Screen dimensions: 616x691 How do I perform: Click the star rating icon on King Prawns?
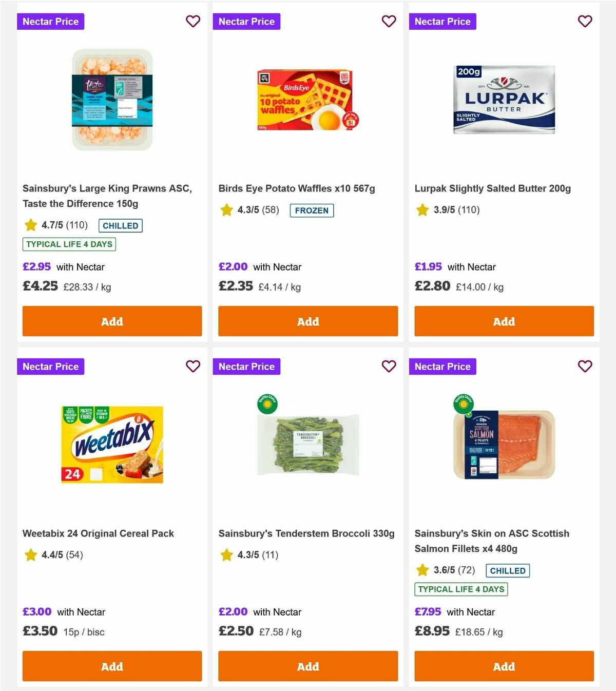(x=30, y=225)
